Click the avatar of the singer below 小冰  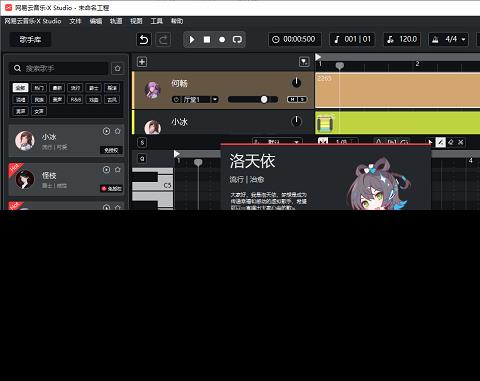pyautogui.click(x=25, y=179)
